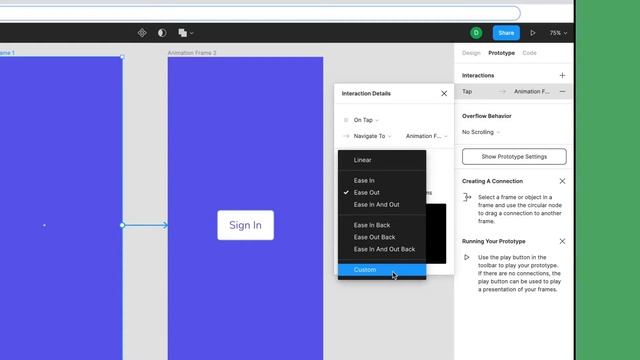Image resolution: width=640 pixels, height=360 pixels.
Task: Dismiss the Running Your Prototype tip
Action: coord(562,241)
